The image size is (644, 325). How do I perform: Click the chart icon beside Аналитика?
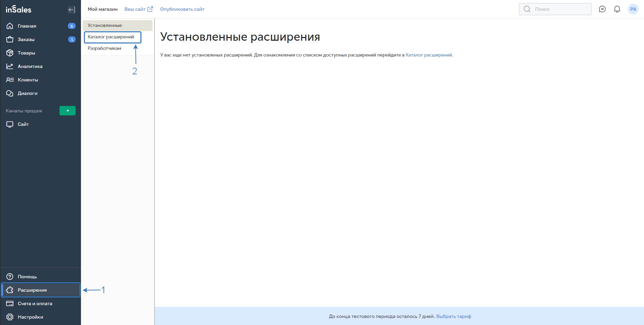pyautogui.click(x=10, y=66)
